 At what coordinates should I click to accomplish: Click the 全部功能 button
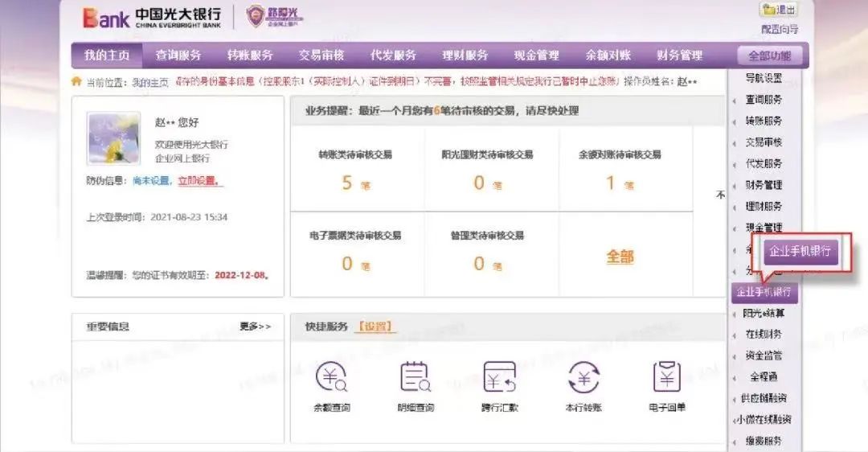pos(769,56)
